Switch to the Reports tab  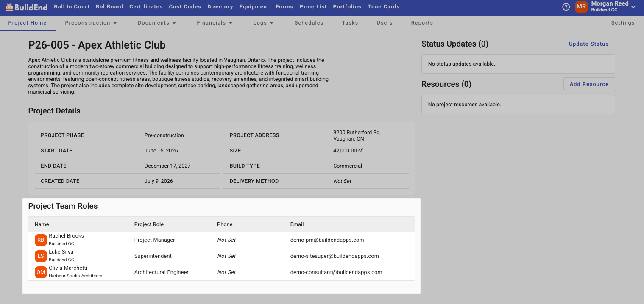coord(422,23)
